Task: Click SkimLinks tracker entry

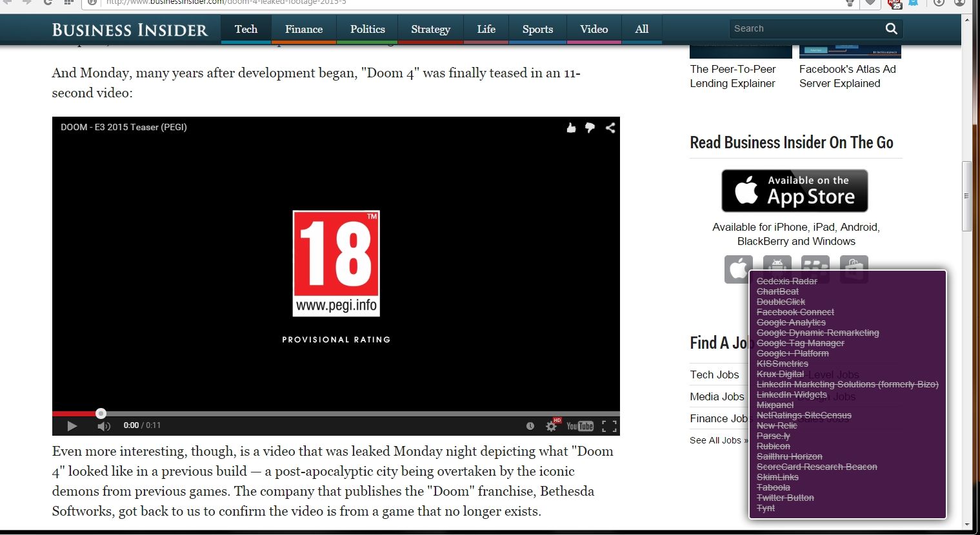Action: click(x=777, y=477)
